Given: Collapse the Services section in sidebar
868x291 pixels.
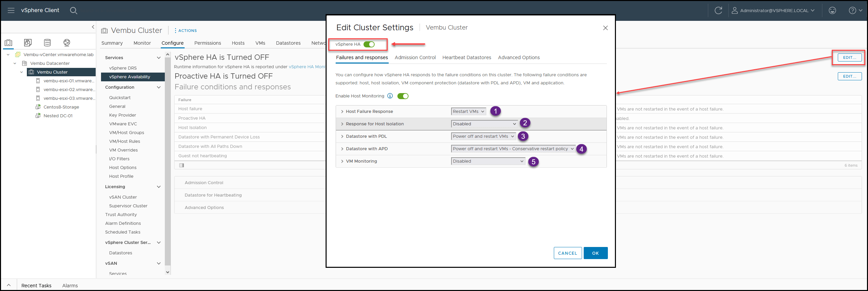Looking at the screenshot, I should (x=159, y=58).
